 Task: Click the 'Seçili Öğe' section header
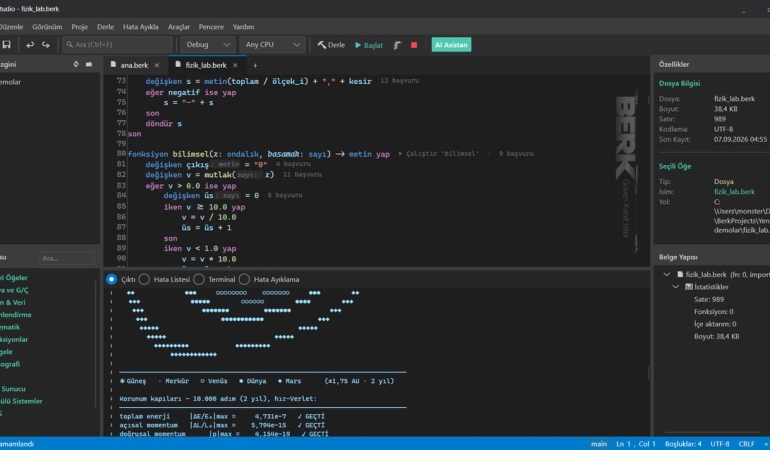[675, 166]
